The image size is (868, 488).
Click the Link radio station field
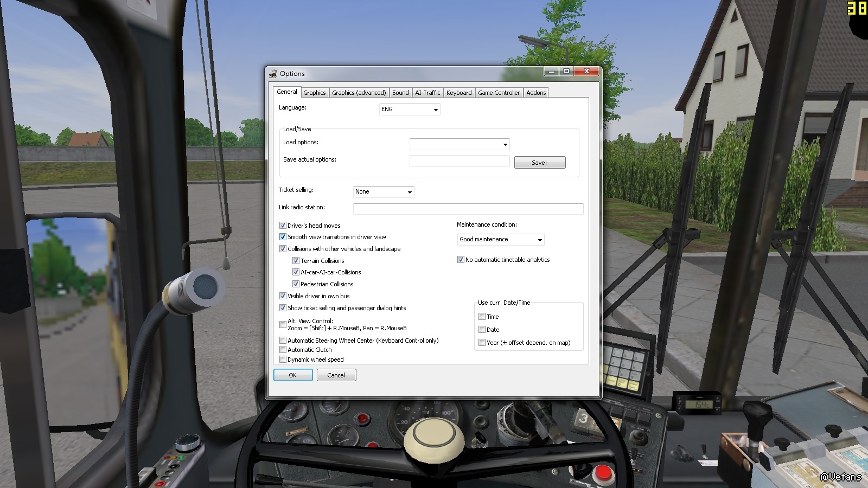tap(468, 209)
